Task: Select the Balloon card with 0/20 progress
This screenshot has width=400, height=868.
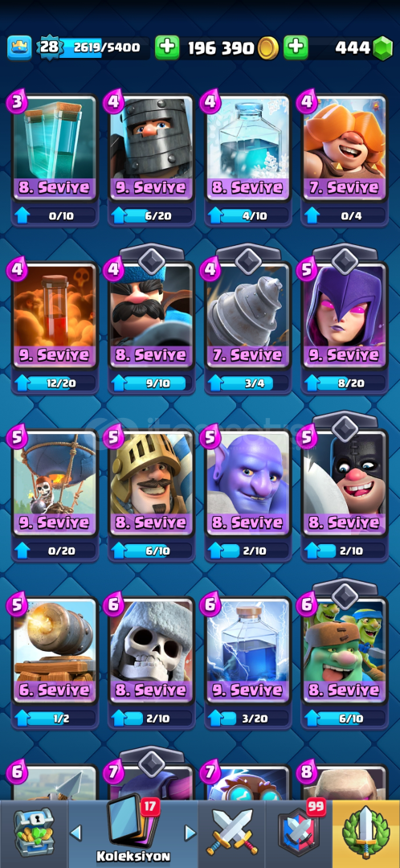Action: [x=55, y=494]
